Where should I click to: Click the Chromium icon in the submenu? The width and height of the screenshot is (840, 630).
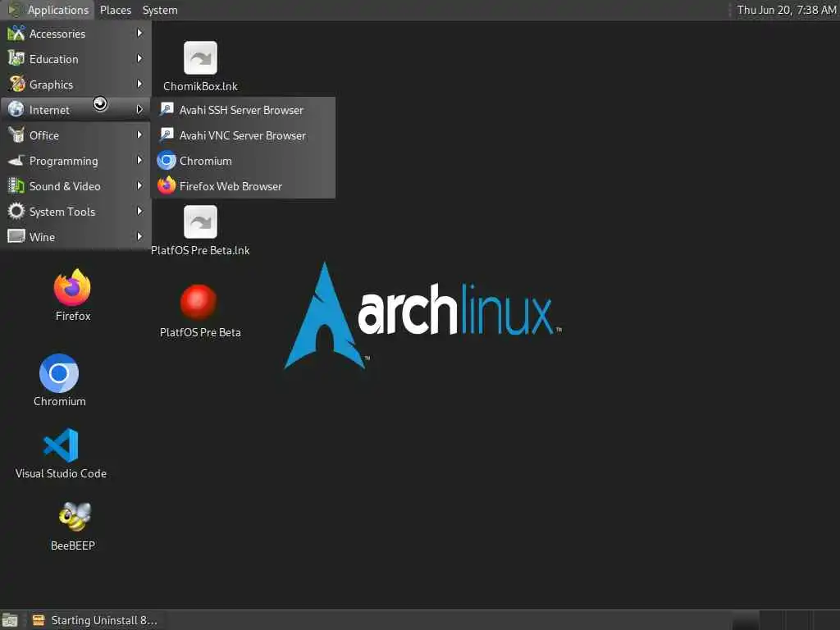coord(167,160)
